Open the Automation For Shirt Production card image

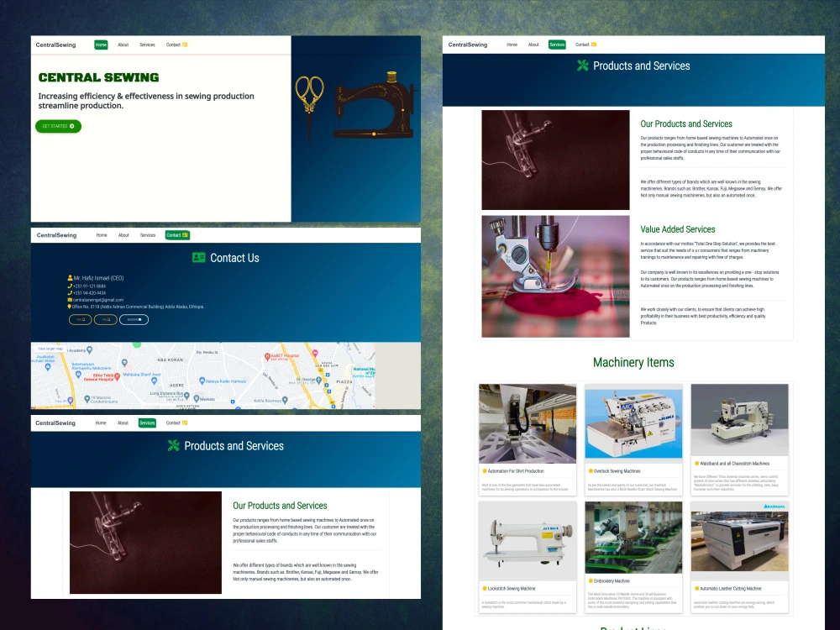point(528,423)
